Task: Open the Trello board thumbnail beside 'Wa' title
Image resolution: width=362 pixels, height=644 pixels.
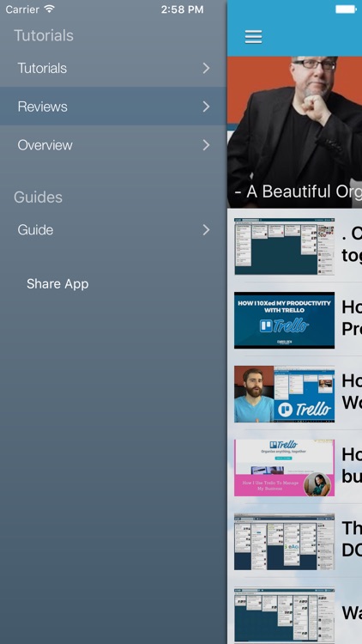Action: click(284, 616)
